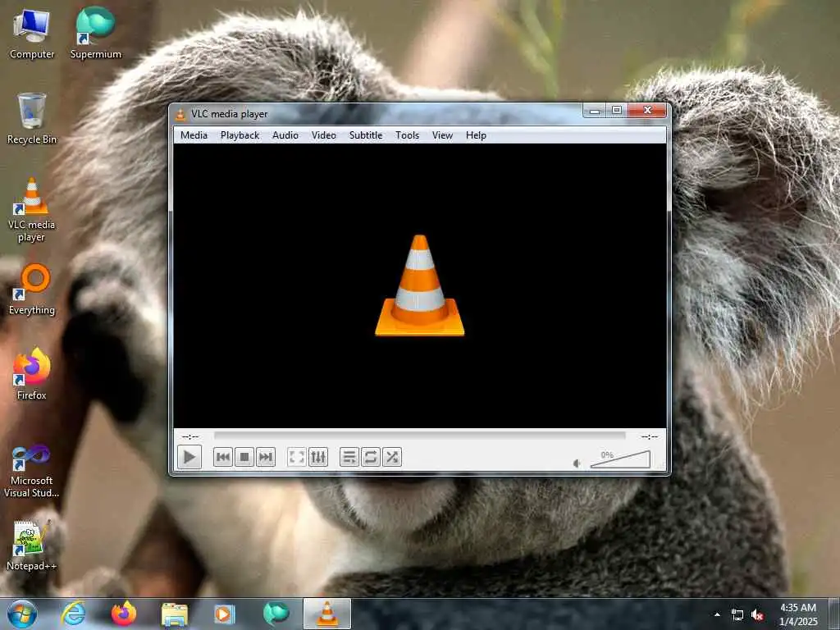840x630 pixels.
Task: Open clock showing 4:35 AM
Action: pos(798,614)
